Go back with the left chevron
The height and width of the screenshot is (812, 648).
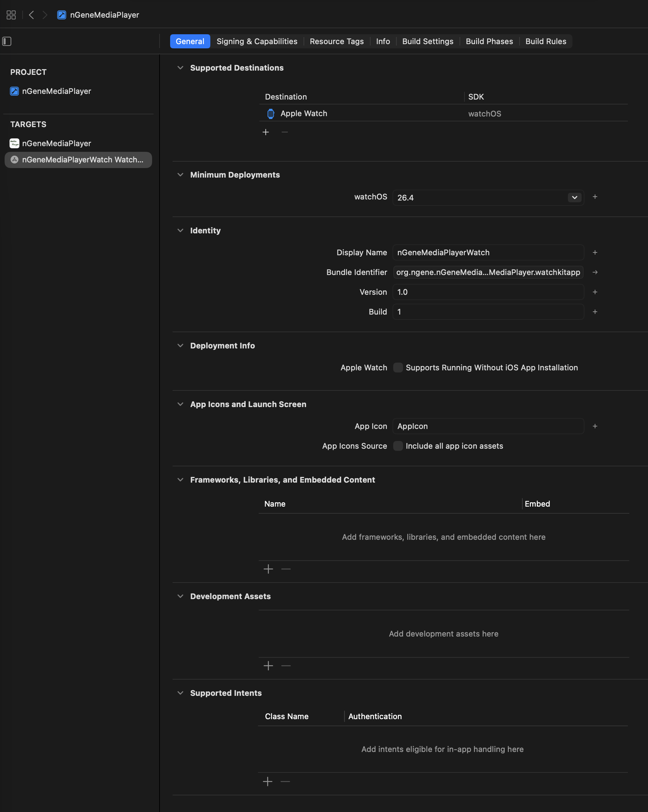[x=32, y=15]
